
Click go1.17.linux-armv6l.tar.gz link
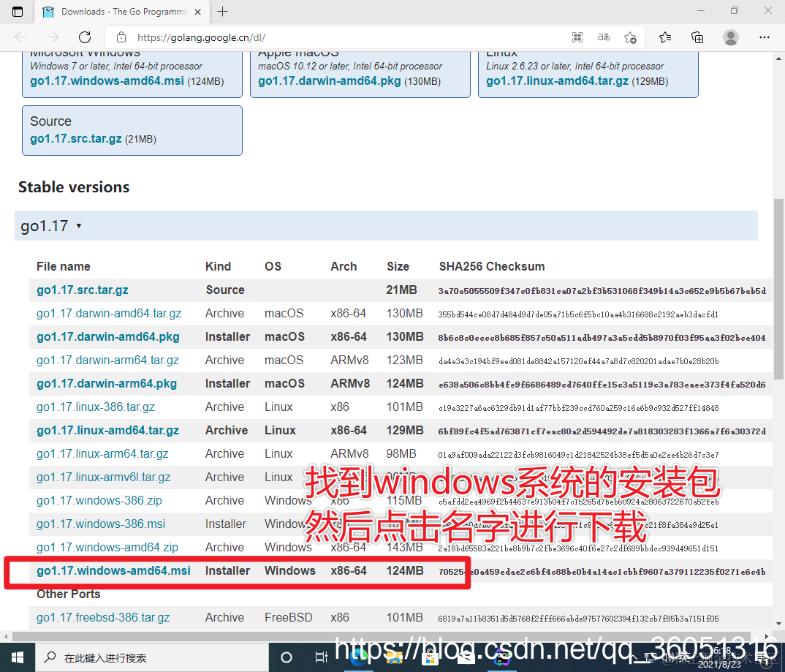coord(104,477)
